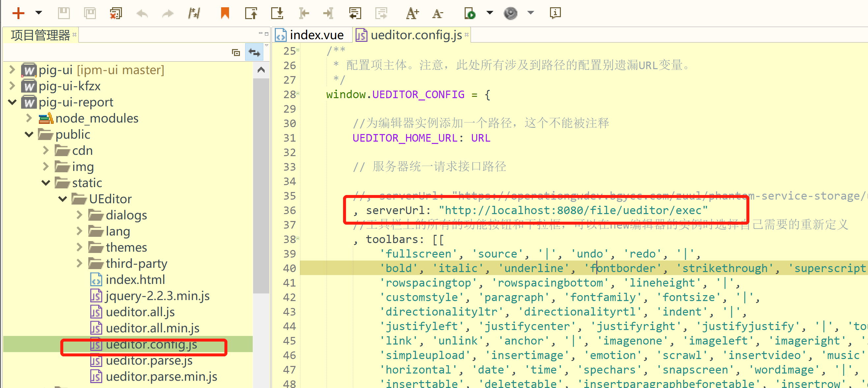Toggle fold marker at line 38
Image resolution: width=868 pixels, height=388 pixels.
click(x=298, y=238)
